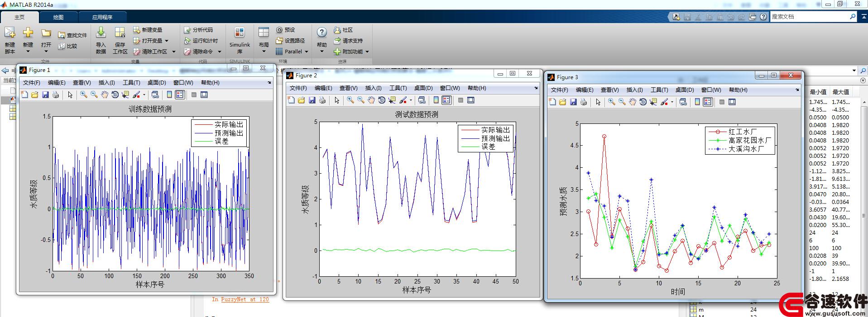Select Zoom In tool in Figure 1
Screen dimensions: 868x317
84,95
